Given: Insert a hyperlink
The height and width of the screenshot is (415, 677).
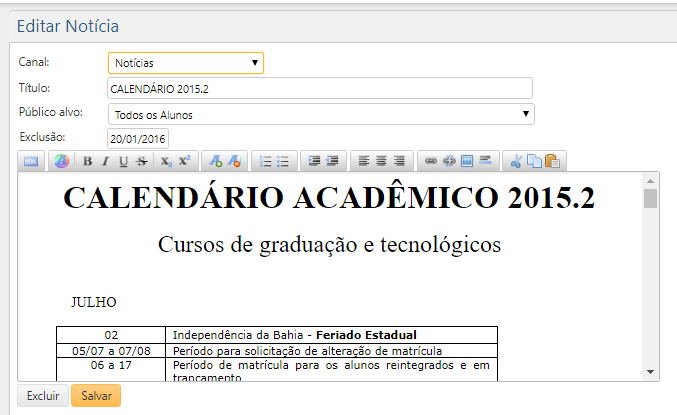Looking at the screenshot, I should tap(430, 161).
